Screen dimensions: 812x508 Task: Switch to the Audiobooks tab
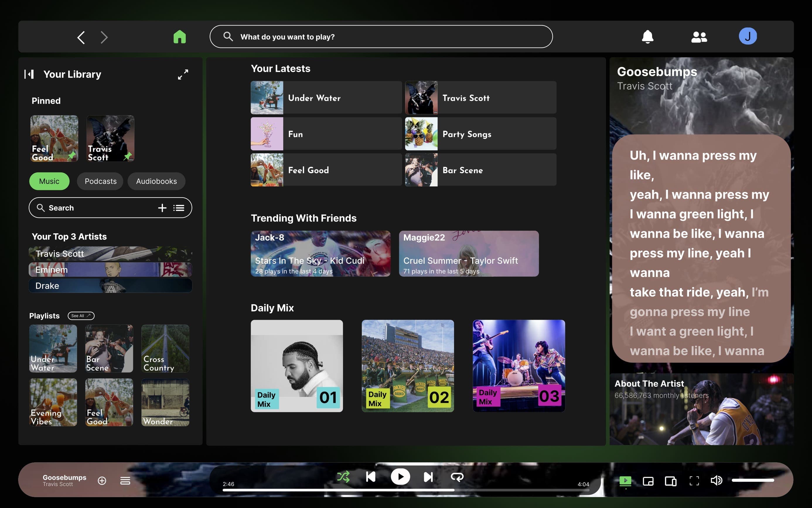point(156,181)
